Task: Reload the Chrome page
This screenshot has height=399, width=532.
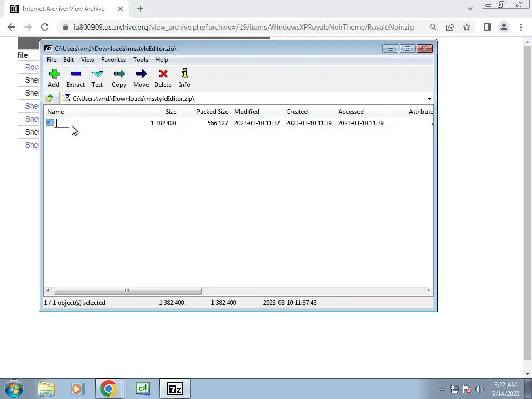Action: tap(45, 27)
